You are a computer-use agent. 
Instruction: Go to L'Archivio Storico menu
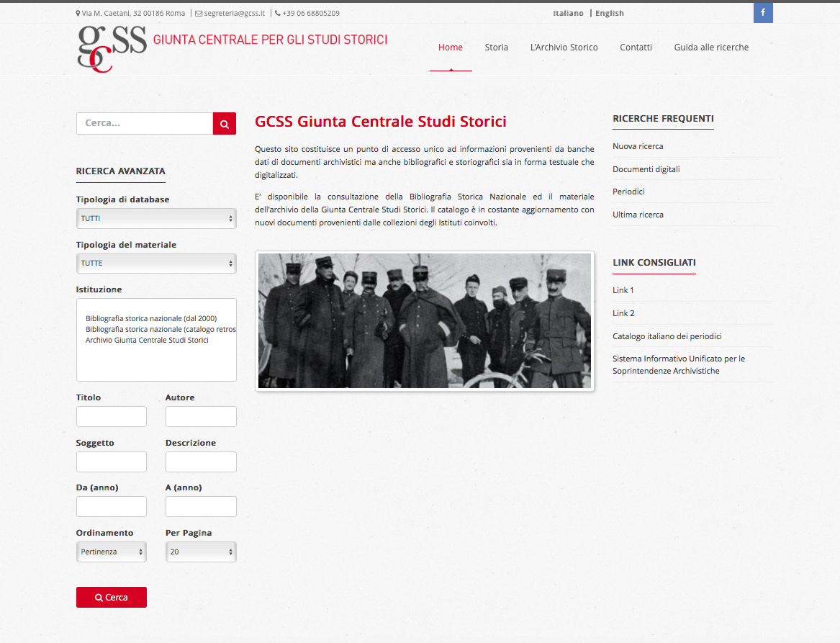564,47
